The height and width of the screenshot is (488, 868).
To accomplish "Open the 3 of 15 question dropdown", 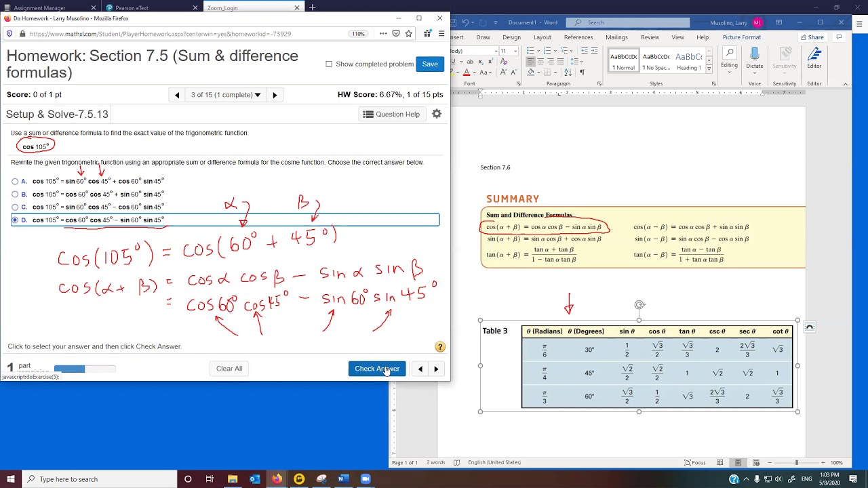I will tap(226, 95).
